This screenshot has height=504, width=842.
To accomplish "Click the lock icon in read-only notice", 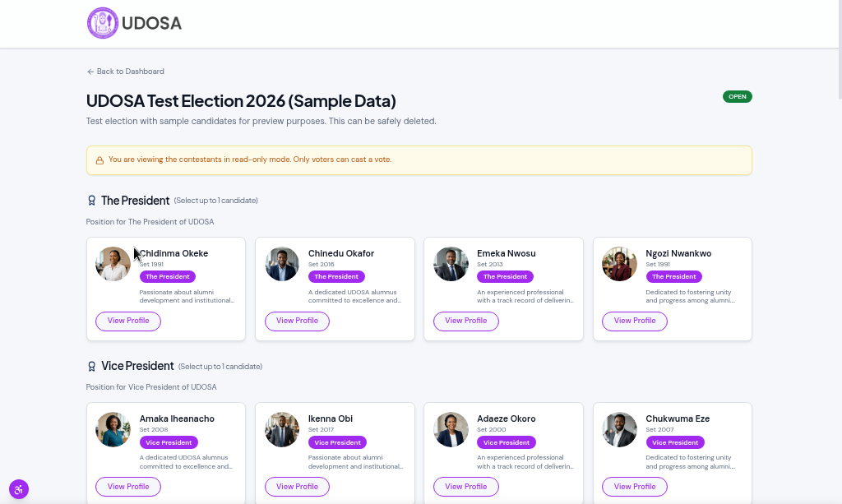I will (x=99, y=160).
